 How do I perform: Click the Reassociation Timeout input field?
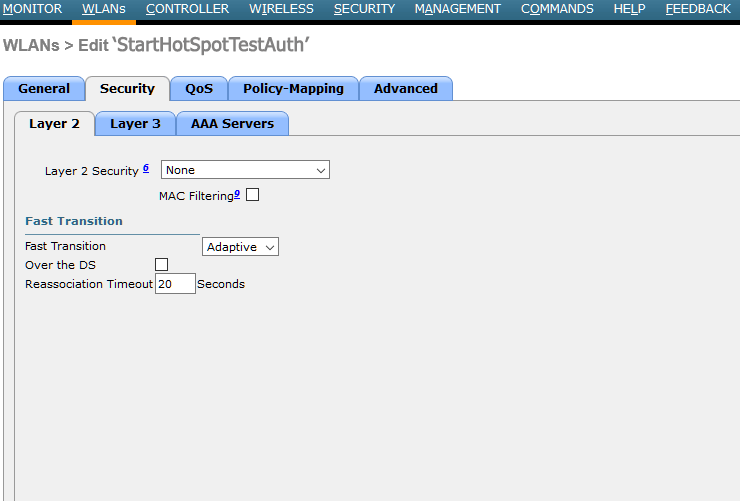175,284
